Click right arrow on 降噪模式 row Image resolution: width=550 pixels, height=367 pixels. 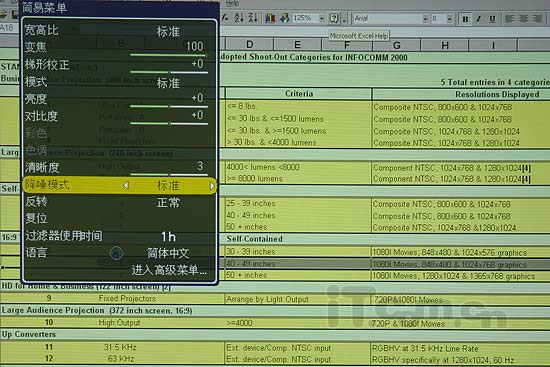[212, 186]
